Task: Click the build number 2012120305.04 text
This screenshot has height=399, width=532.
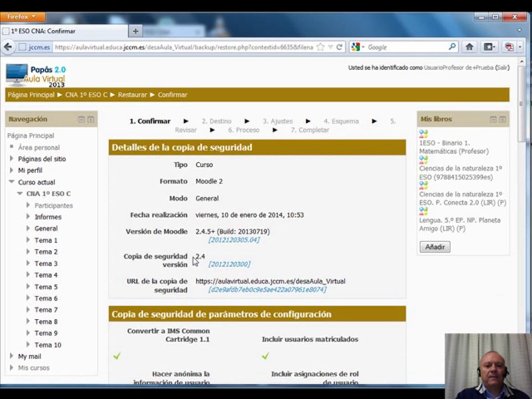Action: tap(234, 240)
